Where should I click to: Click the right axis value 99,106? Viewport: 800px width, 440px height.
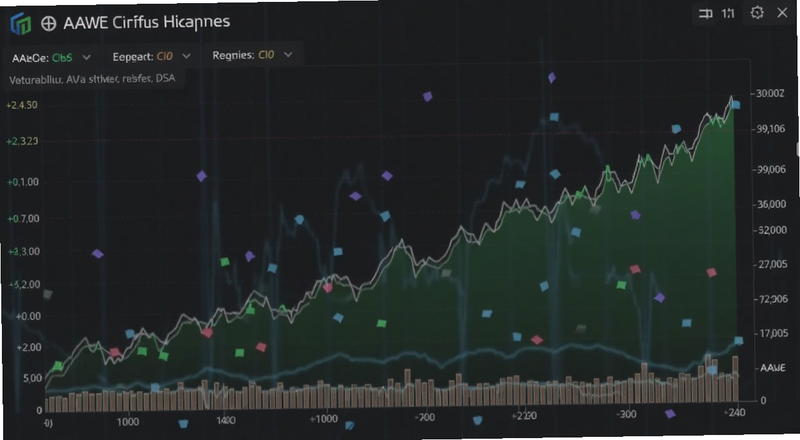click(770, 129)
